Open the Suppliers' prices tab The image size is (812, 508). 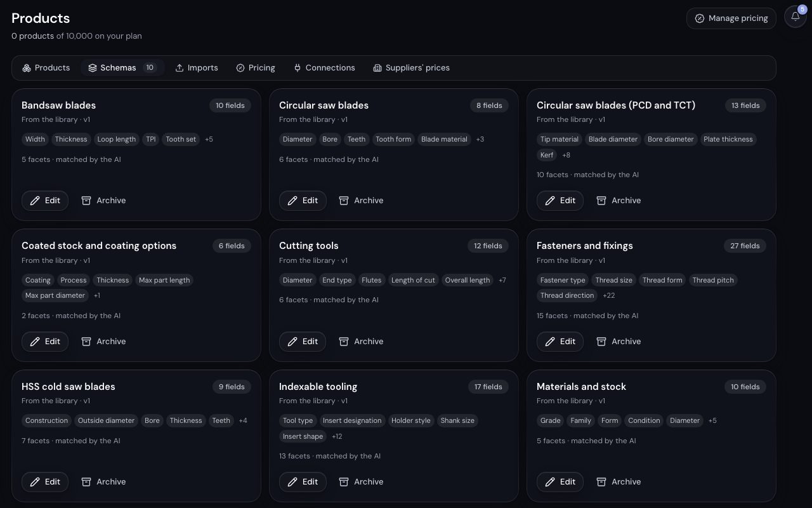coord(412,68)
